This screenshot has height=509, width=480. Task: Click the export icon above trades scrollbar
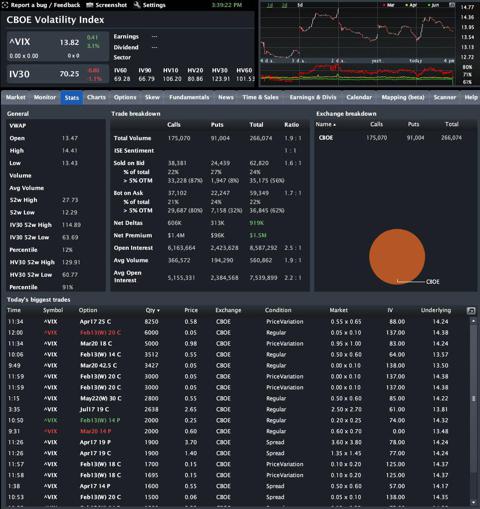point(471,311)
